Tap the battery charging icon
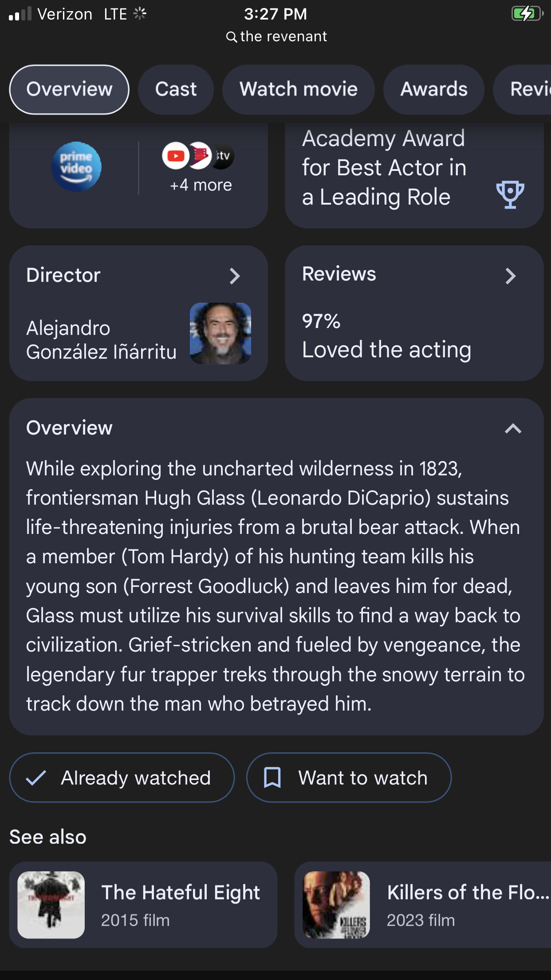This screenshot has height=980, width=551. click(527, 14)
